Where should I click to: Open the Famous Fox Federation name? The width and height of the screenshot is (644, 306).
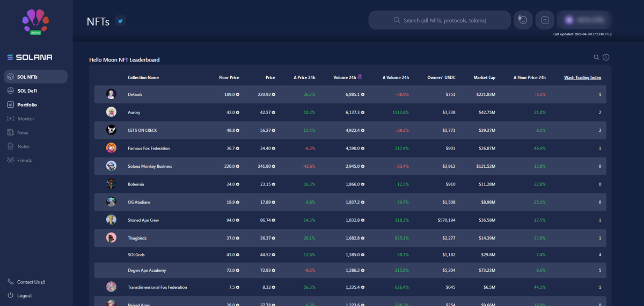pyautogui.click(x=149, y=148)
